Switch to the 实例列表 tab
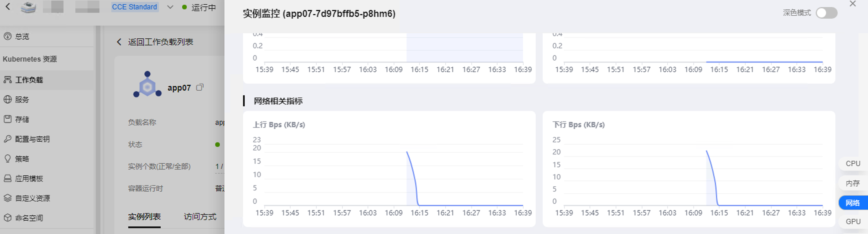The height and width of the screenshot is (234, 868). (144, 217)
